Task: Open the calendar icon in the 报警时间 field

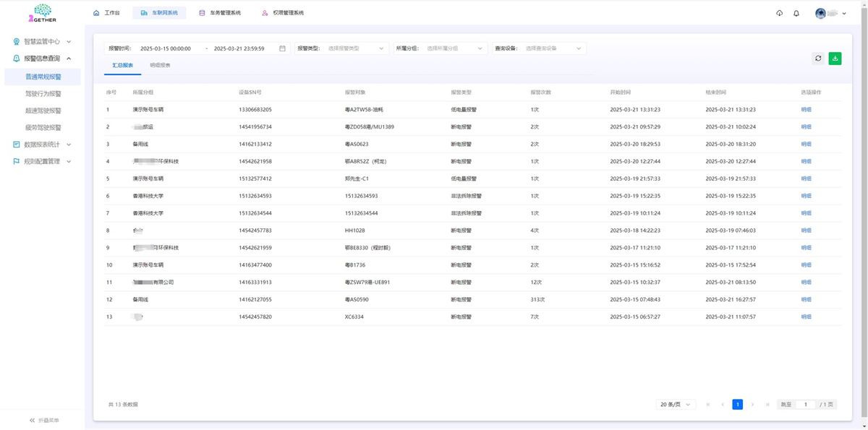Action: (282, 48)
